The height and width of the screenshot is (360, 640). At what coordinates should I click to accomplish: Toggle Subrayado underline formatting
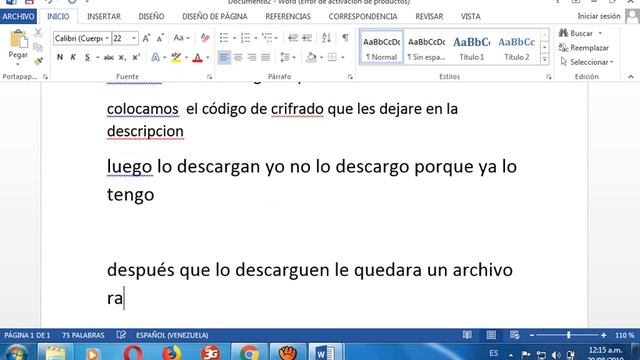[x=87, y=58]
